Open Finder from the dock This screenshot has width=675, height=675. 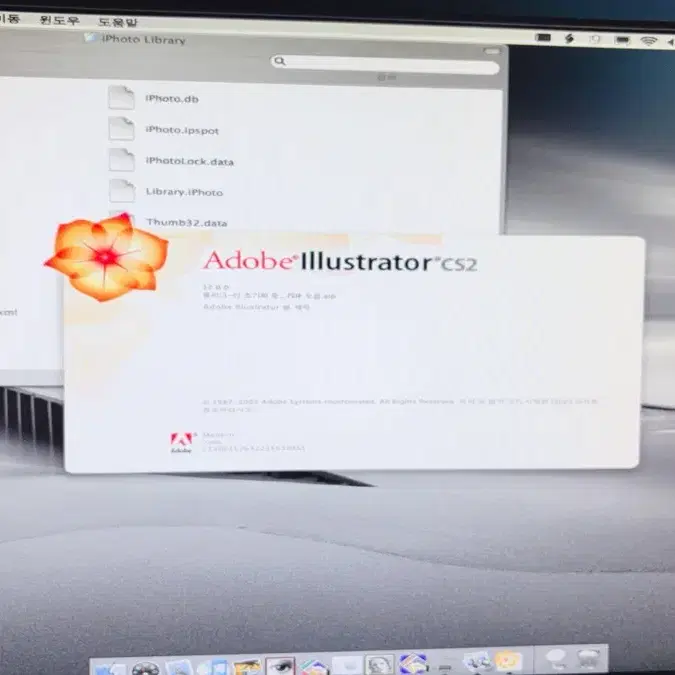coord(108,668)
